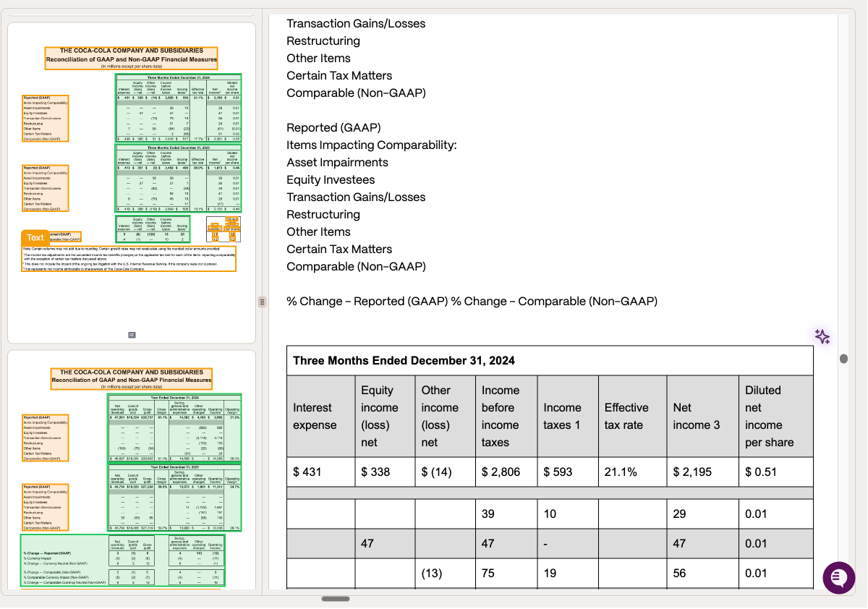Click the '$ 2,195' table cell
The width and height of the screenshot is (868, 609).
702,472
